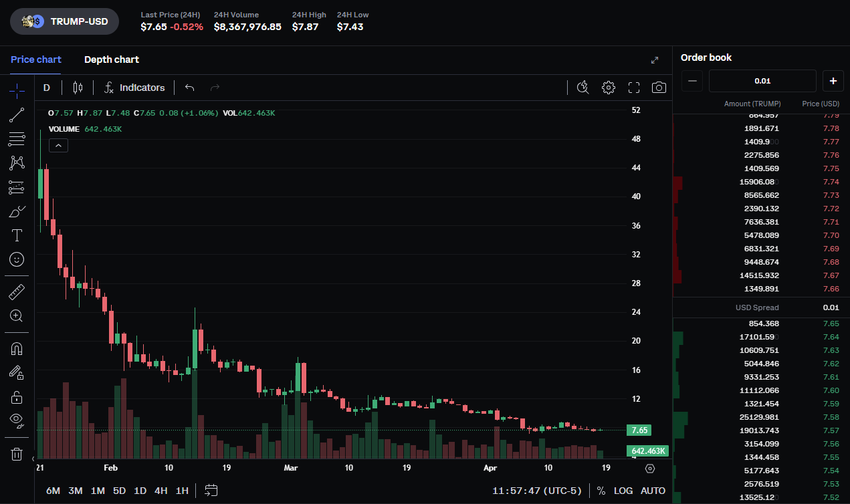Open the D interval dropdown
850x504 pixels.
[x=47, y=88]
